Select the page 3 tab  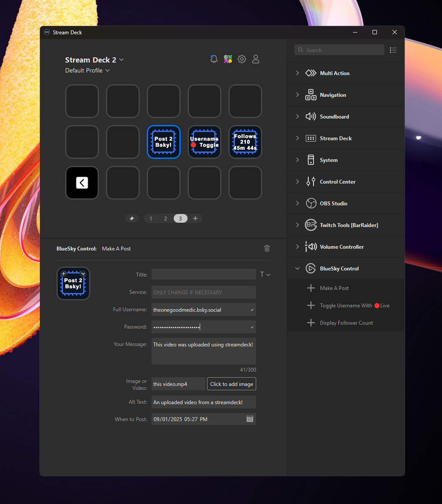click(180, 219)
